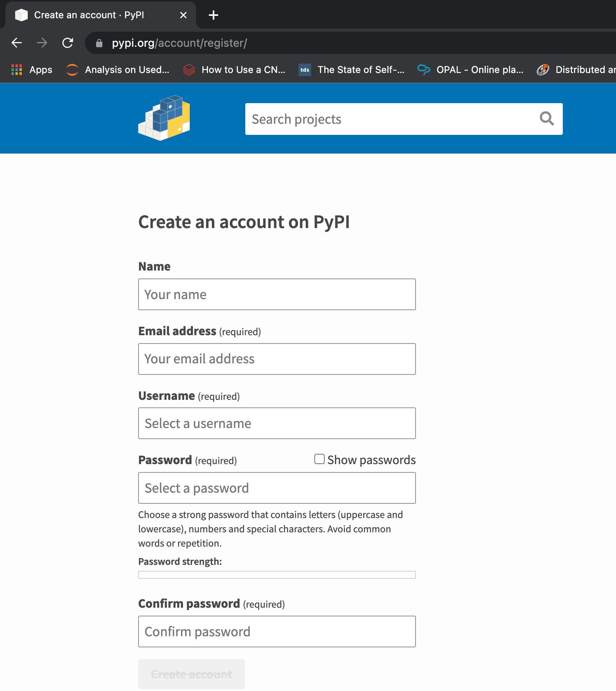Open the OPAL - Online bookmark
Screen dimensions: 616x691
click(x=471, y=70)
